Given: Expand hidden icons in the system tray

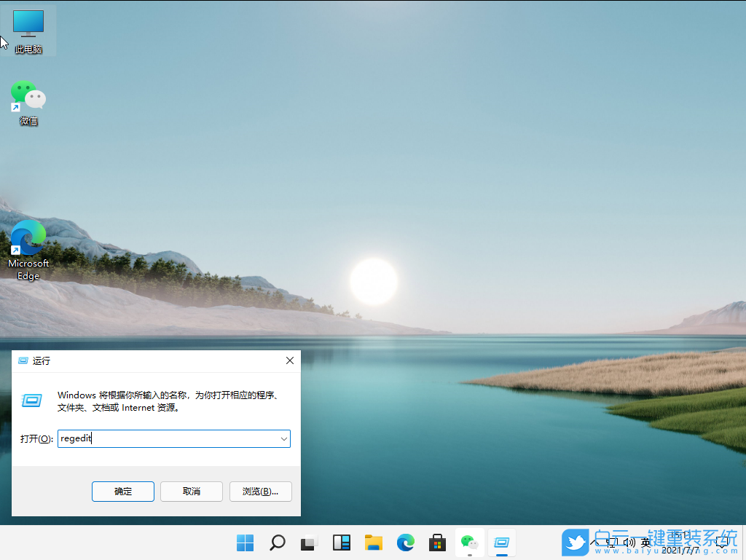Looking at the screenshot, I should [x=596, y=543].
